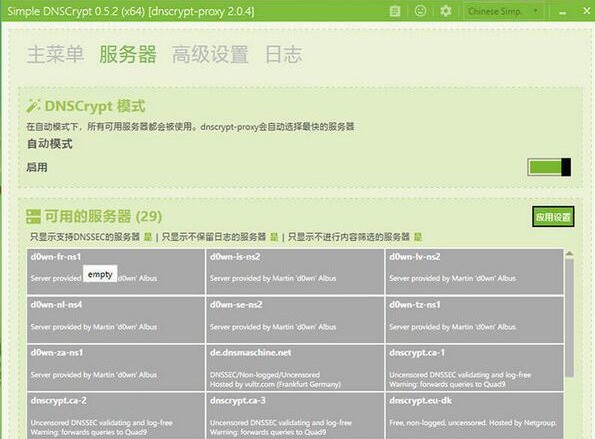This screenshot has width=595, height=439.
Task: Click the server list scrollbar thumb
Action: 569,318
